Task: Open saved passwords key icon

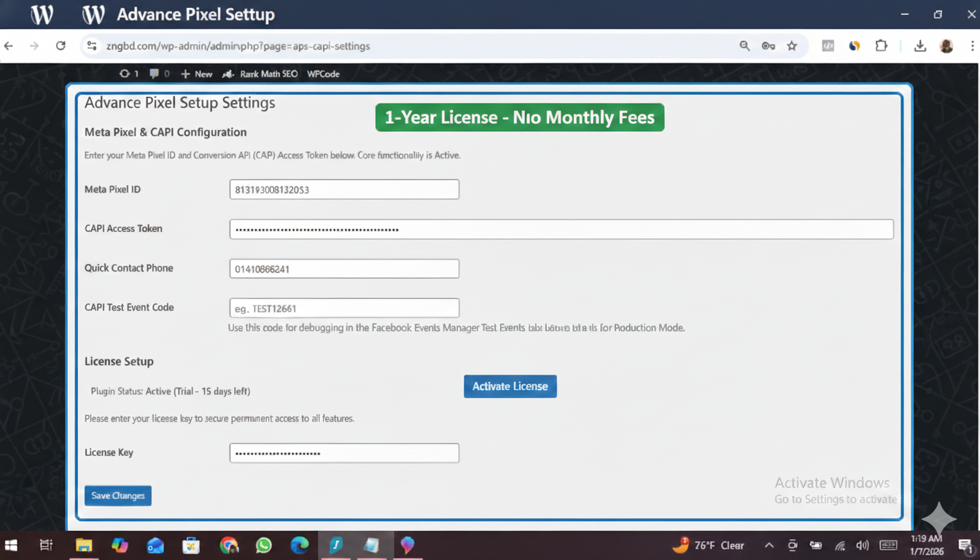Action: coord(768,46)
